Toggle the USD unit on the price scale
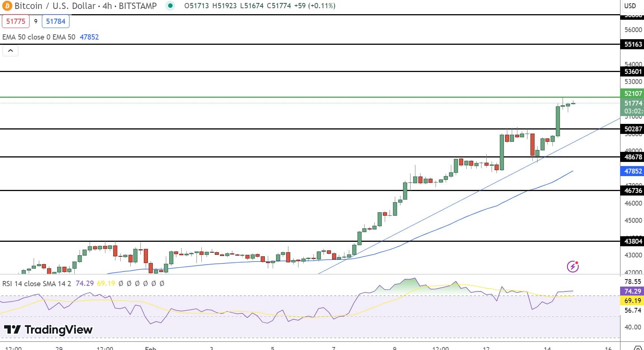This screenshot has width=644, height=350. 630,6
